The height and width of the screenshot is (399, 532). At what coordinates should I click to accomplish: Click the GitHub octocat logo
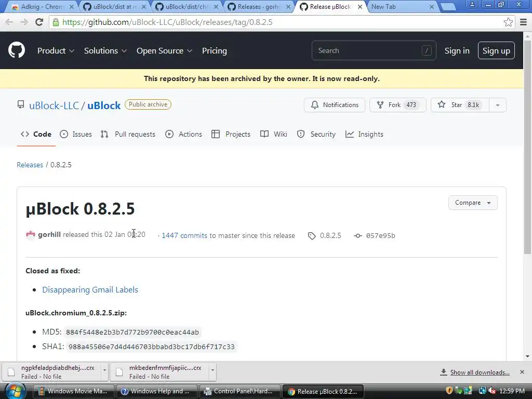pos(16,50)
